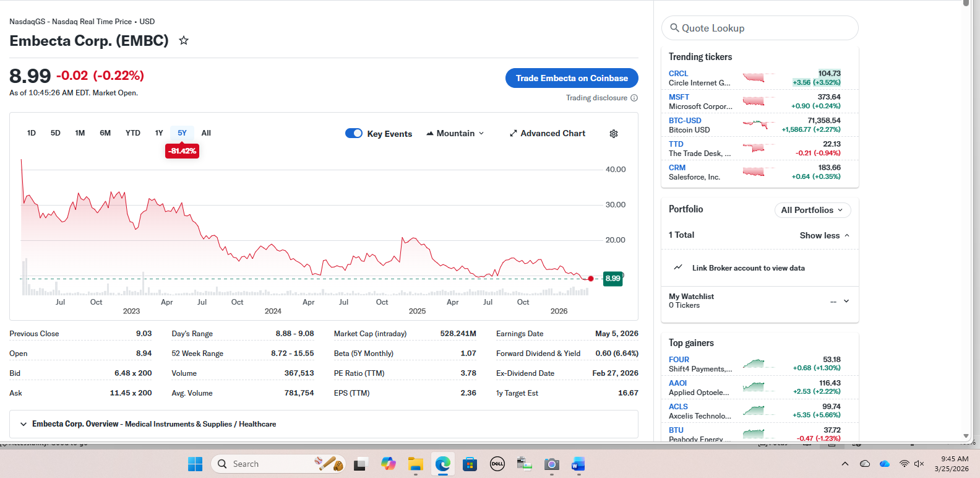The height and width of the screenshot is (478, 980).
Task: Switch the chart to the 1Y range
Action: 159,133
